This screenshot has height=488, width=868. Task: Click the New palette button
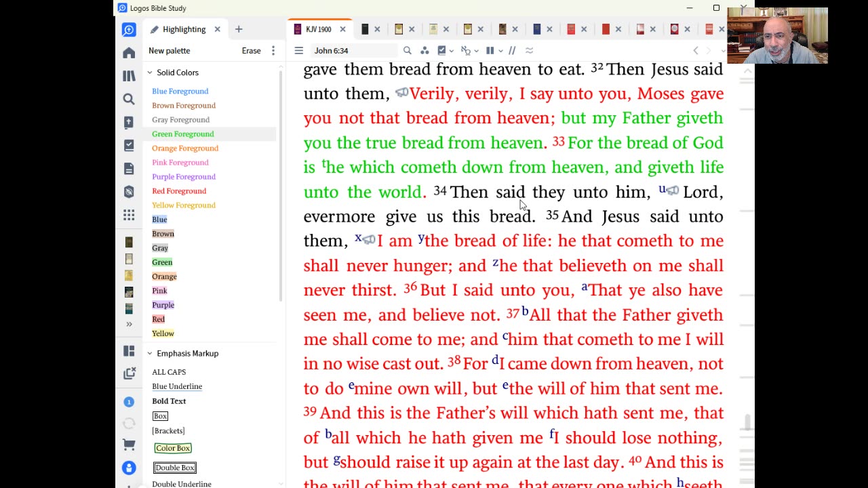click(169, 51)
